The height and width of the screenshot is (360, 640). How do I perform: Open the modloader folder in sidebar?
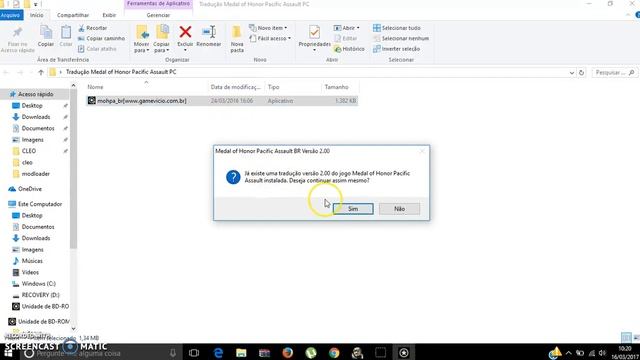35,174
